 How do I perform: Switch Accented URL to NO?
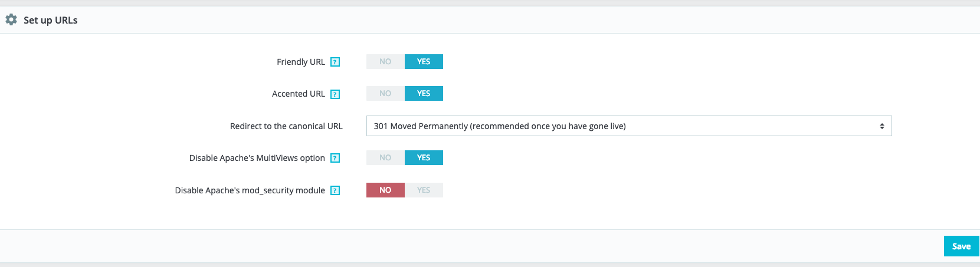click(x=385, y=94)
